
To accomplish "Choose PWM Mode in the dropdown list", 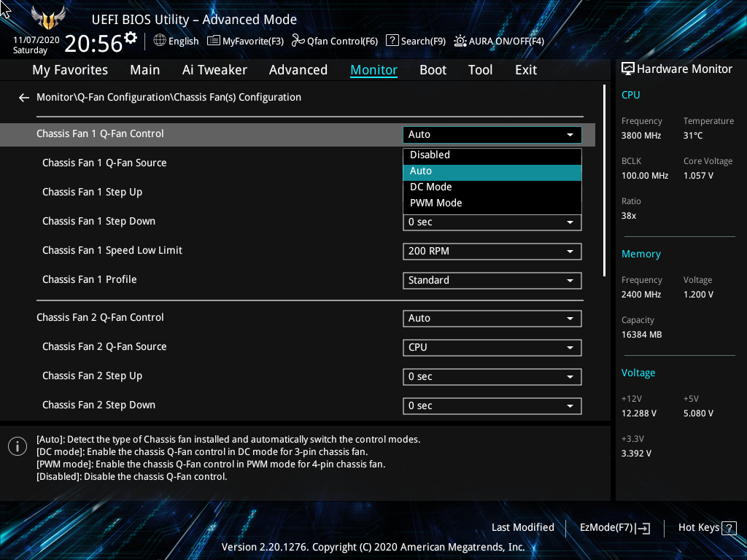I will 492,203.
